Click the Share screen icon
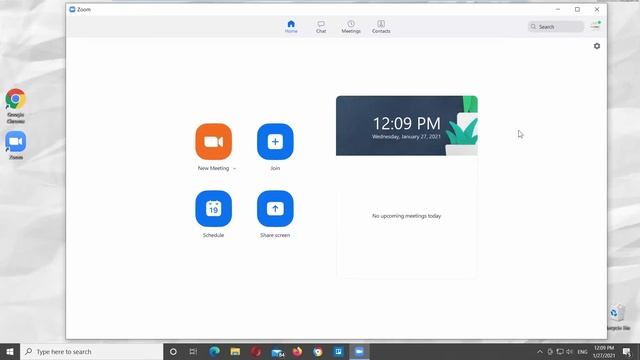The height and width of the screenshot is (360, 640). point(275,209)
